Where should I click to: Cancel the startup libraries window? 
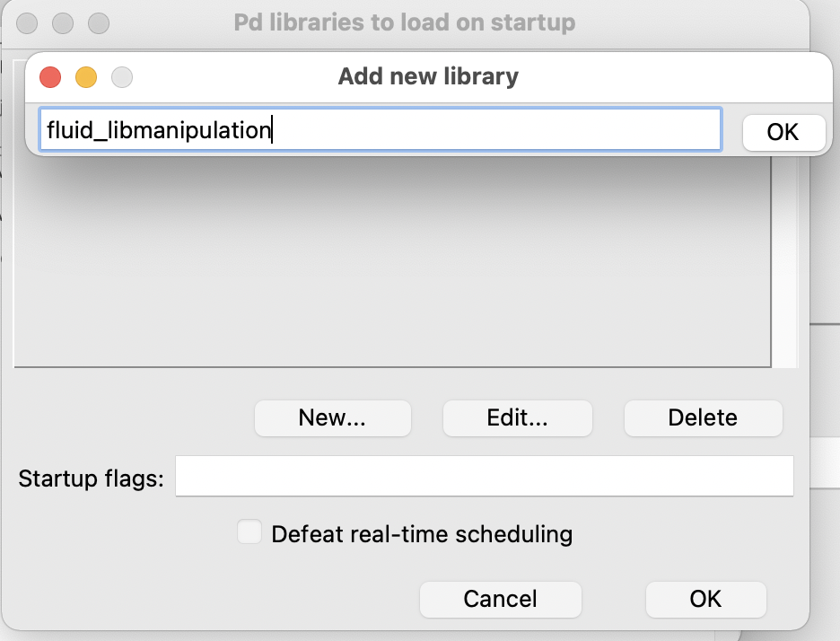point(501,599)
